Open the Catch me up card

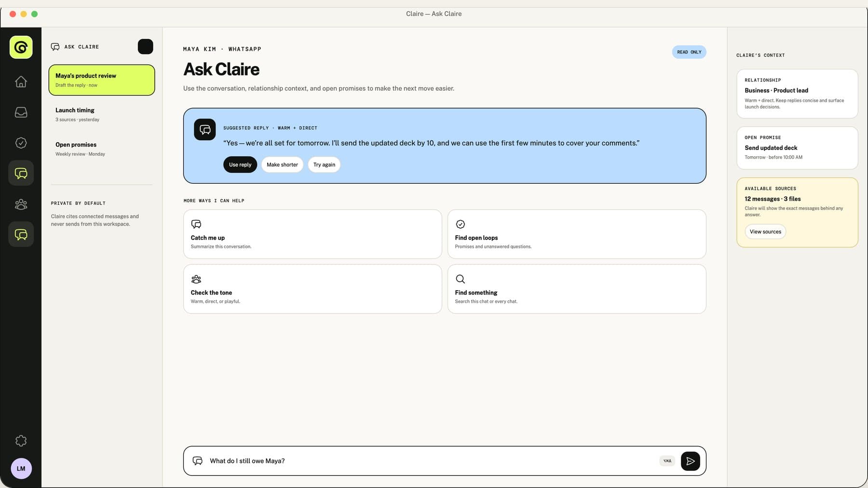[x=312, y=234]
